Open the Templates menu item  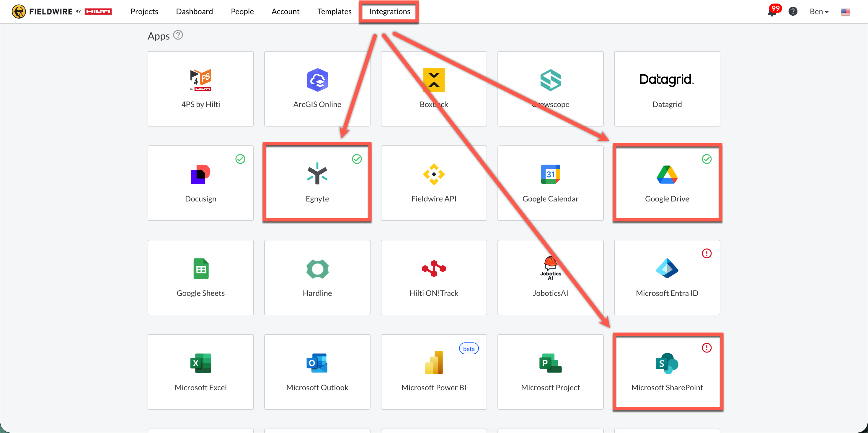(x=334, y=12)
